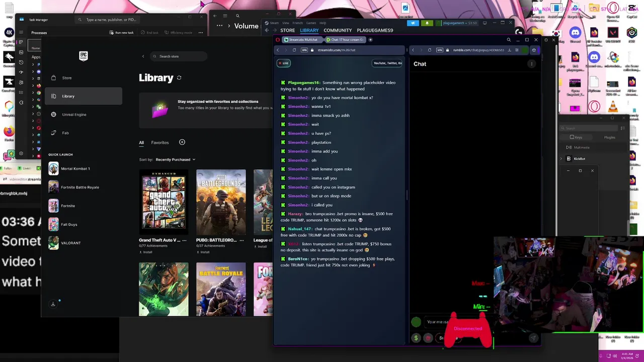Image resolution: width=644 pixels, height=362 pixels.
Task: Open the Store page in Epic Games sidebar
Action: (x=66, y=78)
